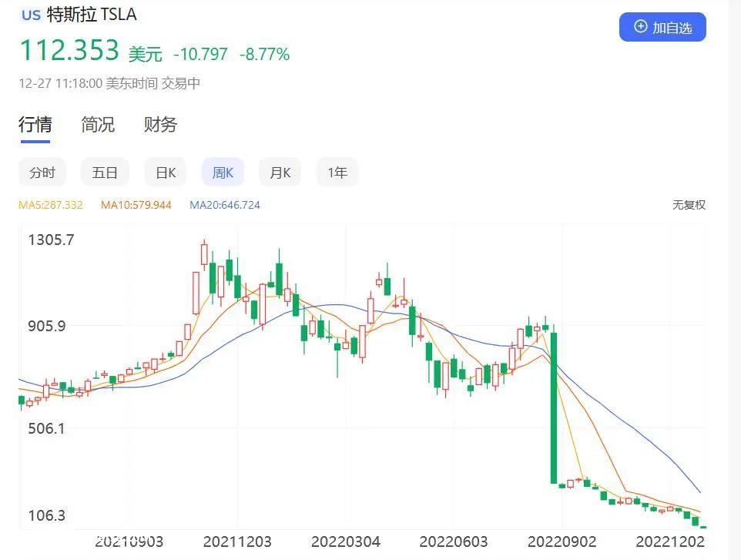Screen dimensions: 741x560
Task: Click the 1305.7 y-axis label
Action: 51,240
